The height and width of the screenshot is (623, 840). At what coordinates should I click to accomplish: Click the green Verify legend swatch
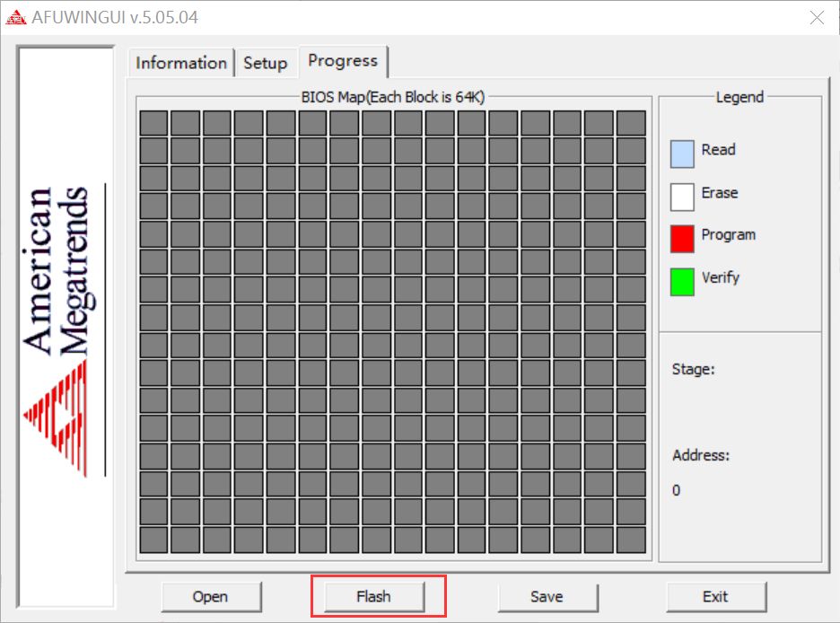point(682,282)
